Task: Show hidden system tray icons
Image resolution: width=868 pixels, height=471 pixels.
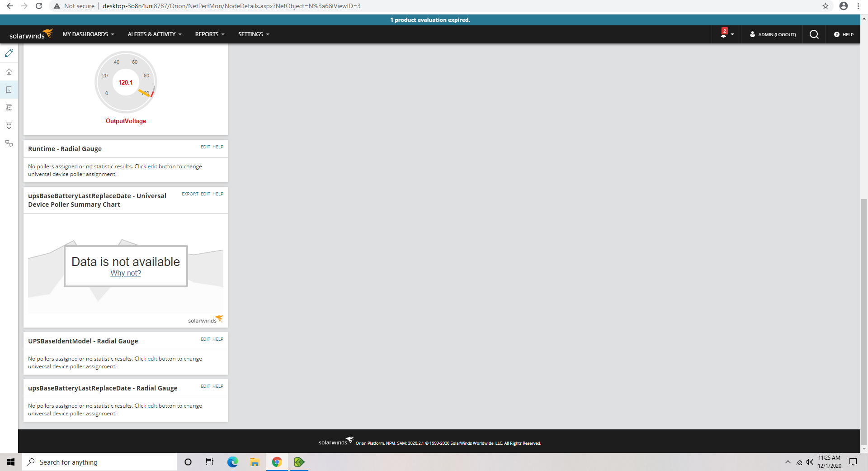Action: pyautogui.click(x=788, y=462)
